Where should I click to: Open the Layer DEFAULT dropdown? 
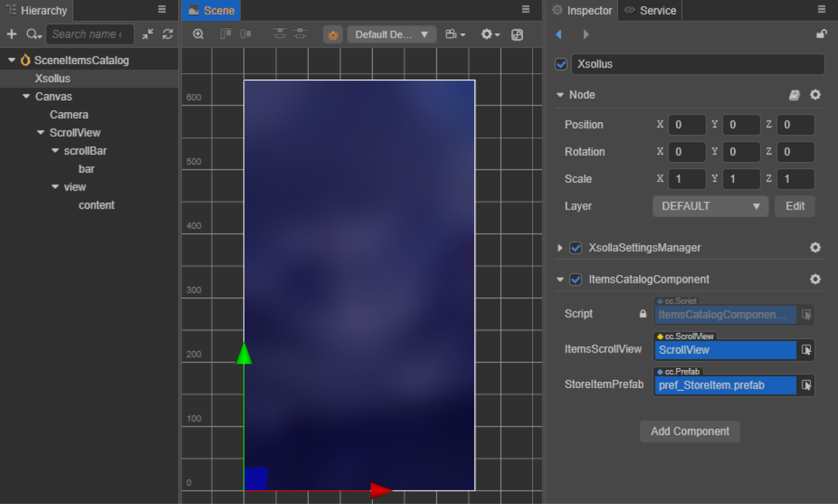tap(710, 207)
